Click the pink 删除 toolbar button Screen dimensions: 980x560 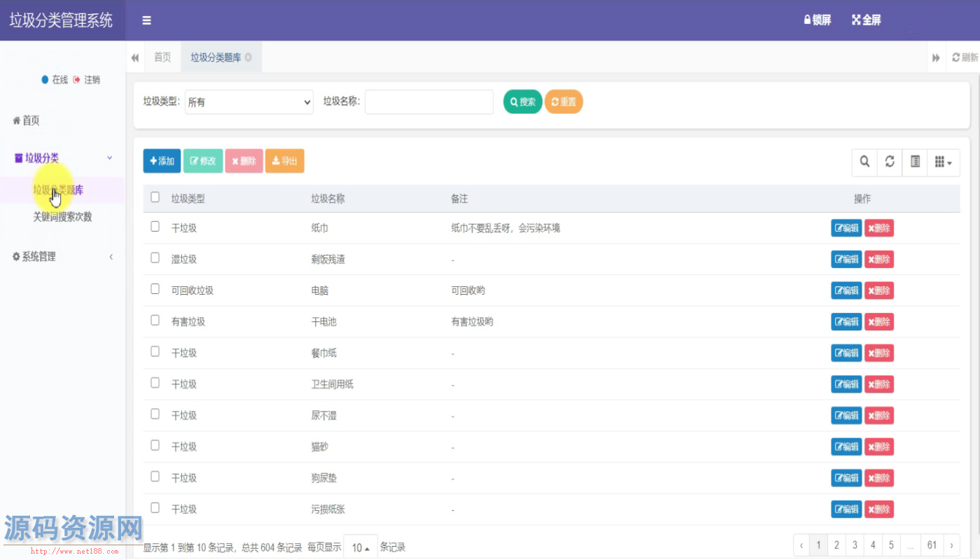[x=244, y=161]
